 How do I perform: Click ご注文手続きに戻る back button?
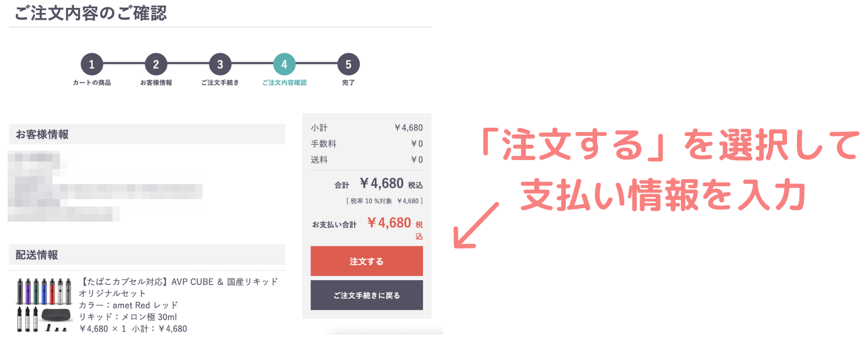(x=366, y=295)
